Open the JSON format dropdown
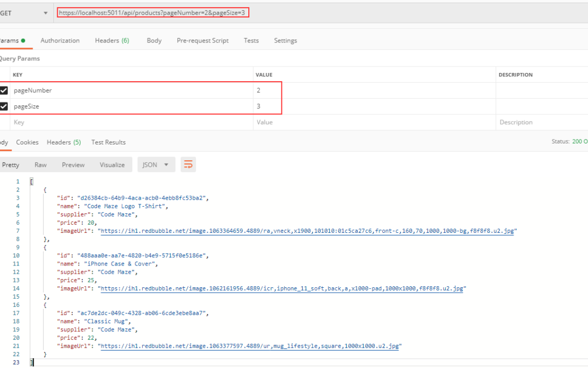 [156, 165]
